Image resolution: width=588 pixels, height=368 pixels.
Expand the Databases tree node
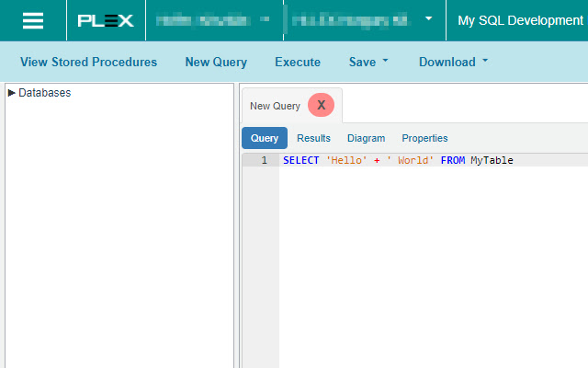(x=11, y=92)
